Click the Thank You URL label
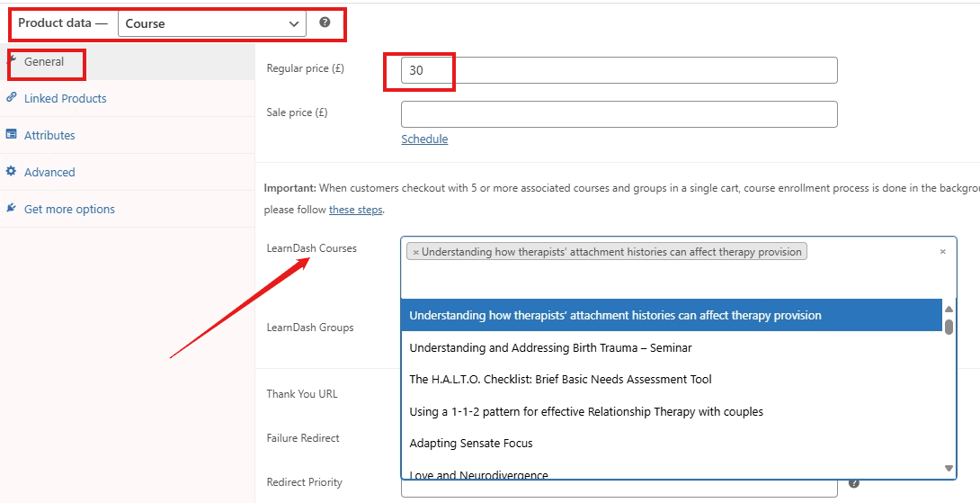 (302, 394)
